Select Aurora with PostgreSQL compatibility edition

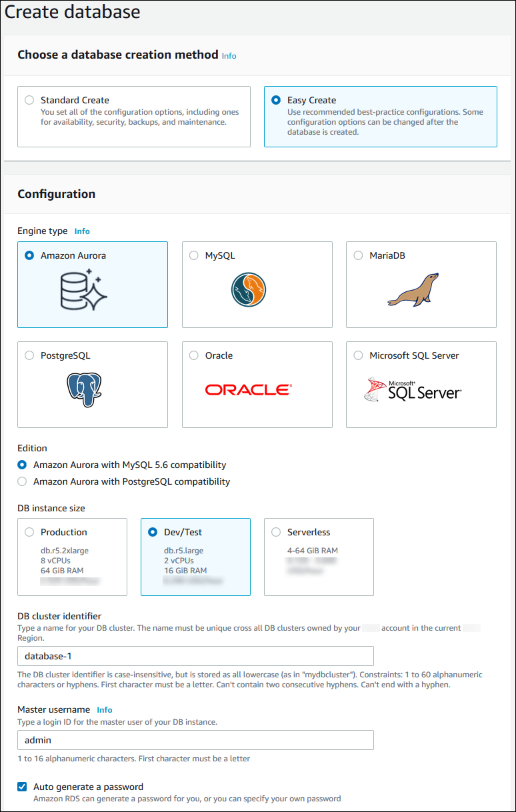[23, 481]
